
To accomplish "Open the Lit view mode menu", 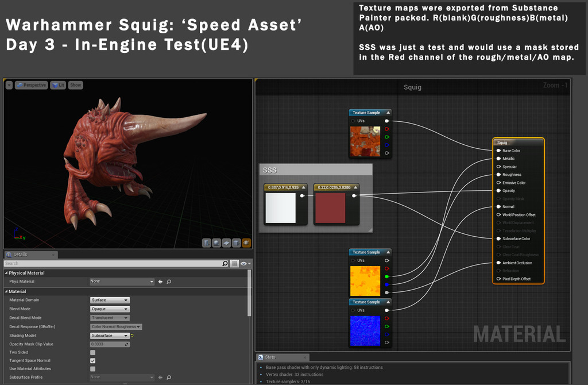I will (58, 85).
